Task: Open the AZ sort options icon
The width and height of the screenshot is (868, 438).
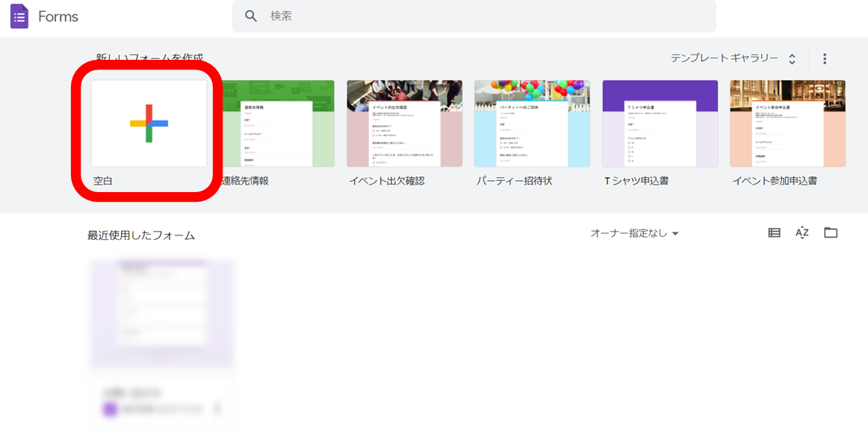Action: tap(802, 232)
